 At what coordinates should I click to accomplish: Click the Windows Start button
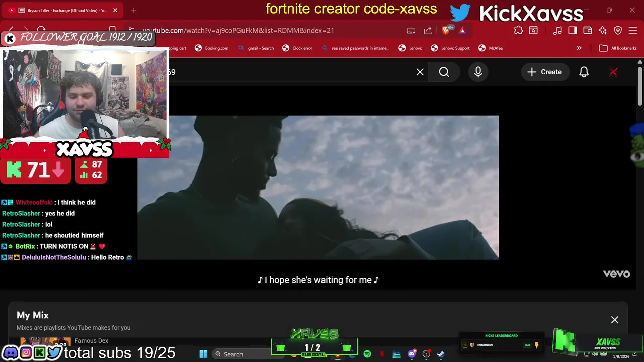coord(203,354)
